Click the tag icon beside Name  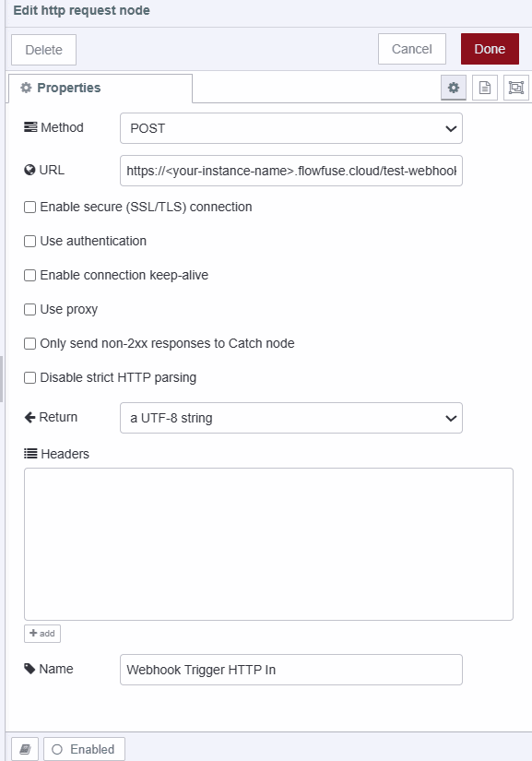[x=30, y=669]
